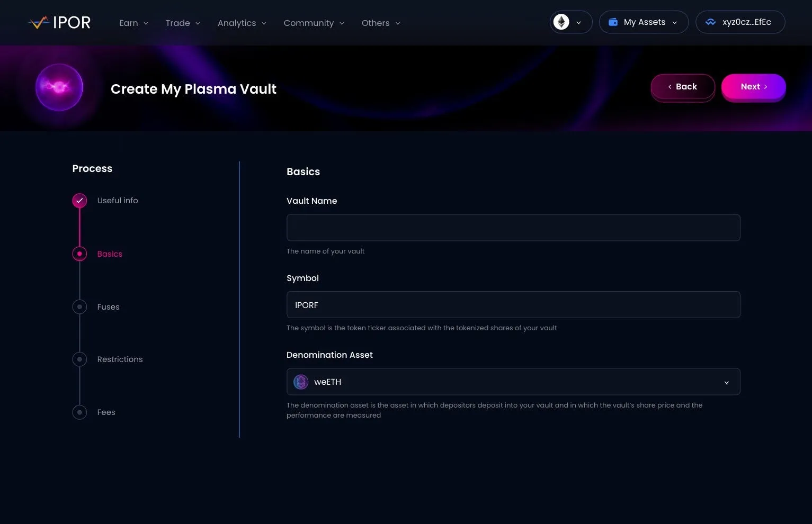Click into the Vault Name field
The image size is (812, 524).
click(x=513, y=228)
